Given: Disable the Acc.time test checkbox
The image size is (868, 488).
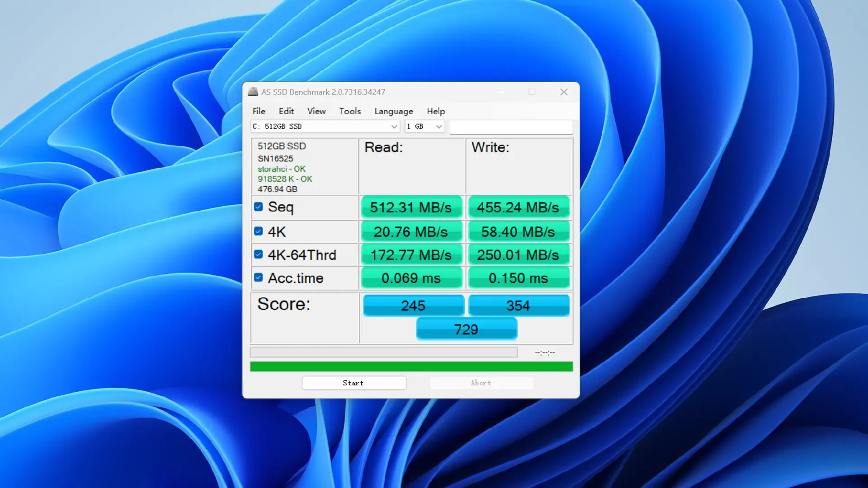Looking at the screenshot, I should click(x=258, y=277).
